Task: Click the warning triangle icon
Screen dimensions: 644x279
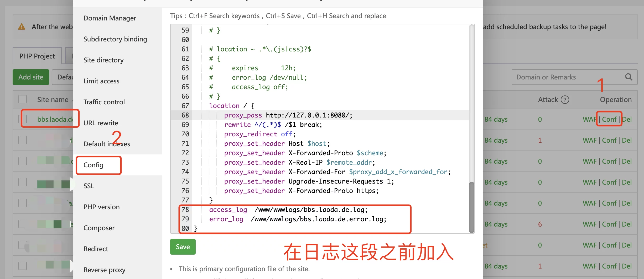Action: tap(22, 27)
